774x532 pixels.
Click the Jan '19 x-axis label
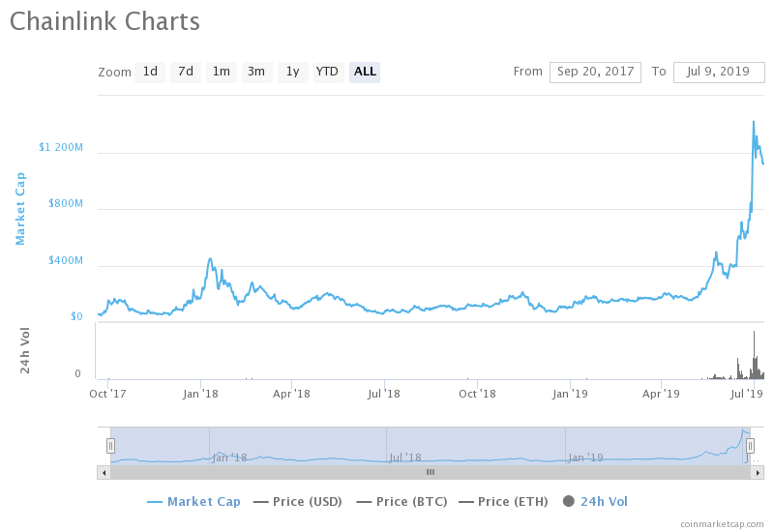click(x=570, y=394)
